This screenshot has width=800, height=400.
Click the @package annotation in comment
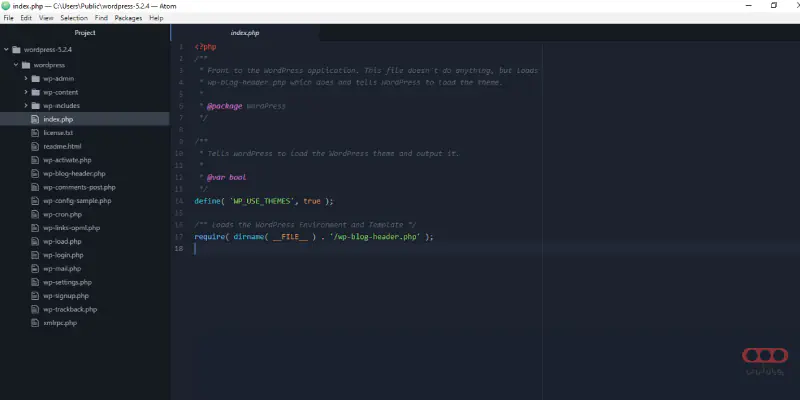coord(224,106)
